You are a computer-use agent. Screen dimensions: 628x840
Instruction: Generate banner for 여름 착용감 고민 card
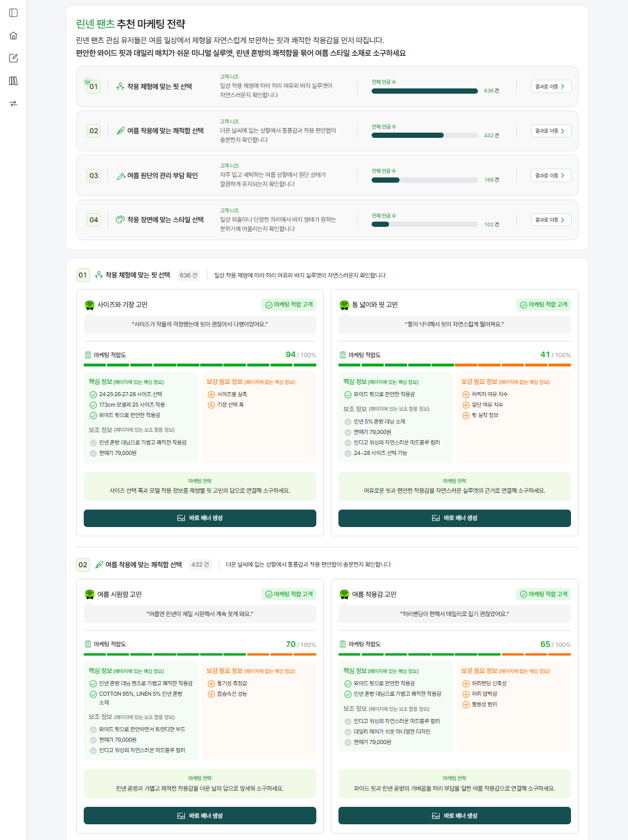click(455, 816)
